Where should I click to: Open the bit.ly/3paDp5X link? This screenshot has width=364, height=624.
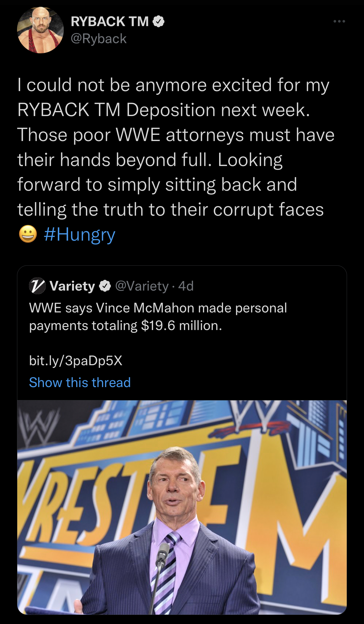[x=76, y=361]
